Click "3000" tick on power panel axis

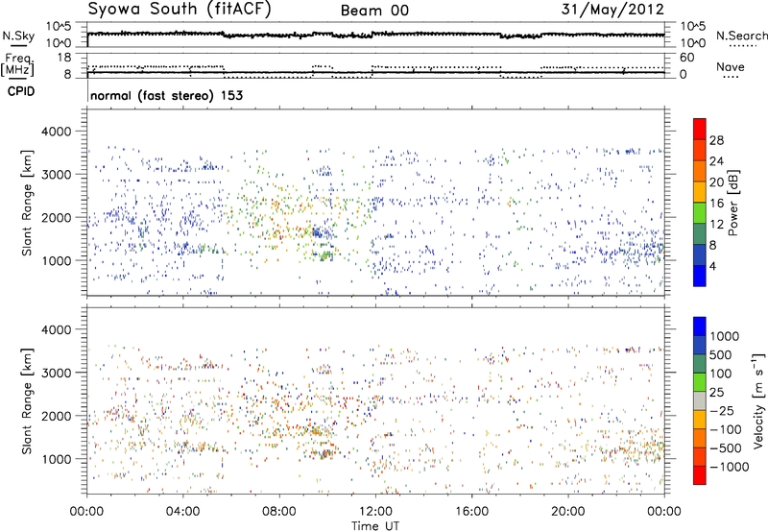point(57,175)
